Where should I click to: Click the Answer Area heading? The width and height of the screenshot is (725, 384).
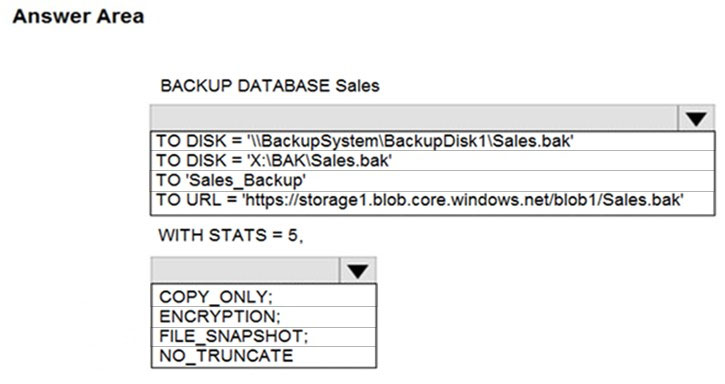click(x=78, y=17)
